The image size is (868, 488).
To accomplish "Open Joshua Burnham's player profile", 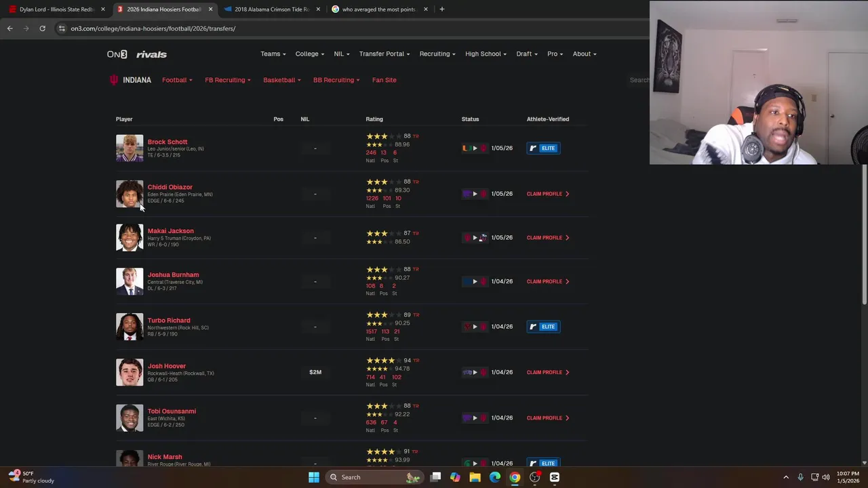I will click(173, 274).
